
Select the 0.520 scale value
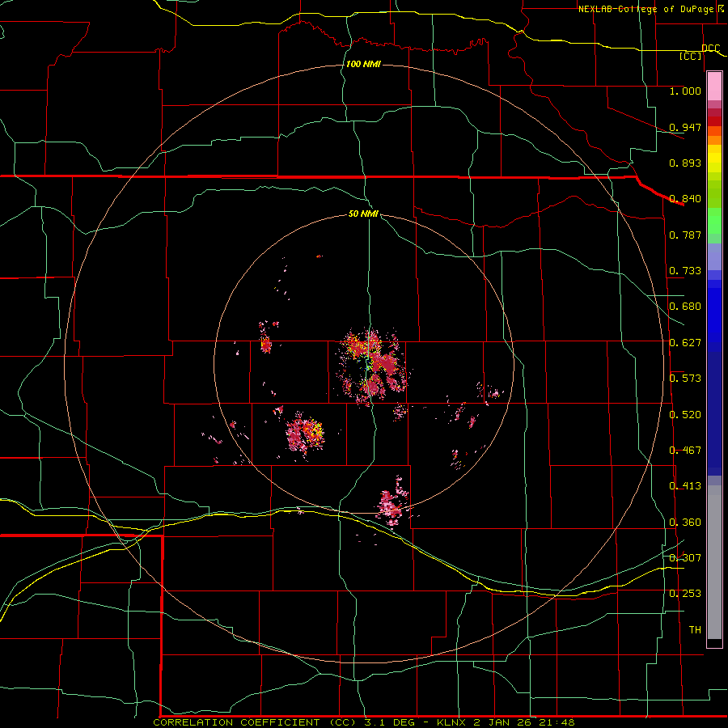pyautogui.click(x=685, y=415)
